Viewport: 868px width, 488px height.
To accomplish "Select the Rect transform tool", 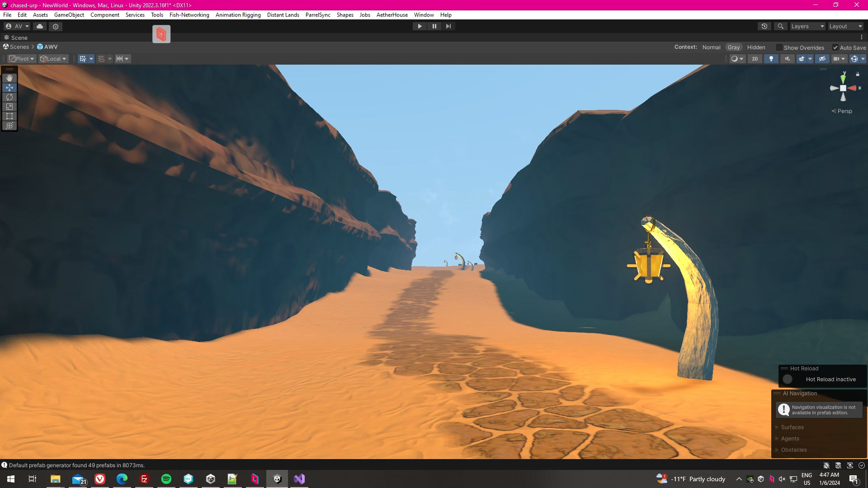I will coord(9,116).
